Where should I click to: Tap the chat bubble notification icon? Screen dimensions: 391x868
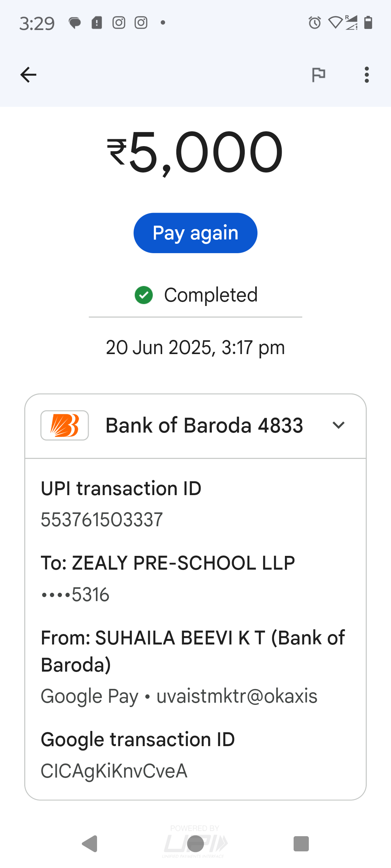click(x=75, y=23)
